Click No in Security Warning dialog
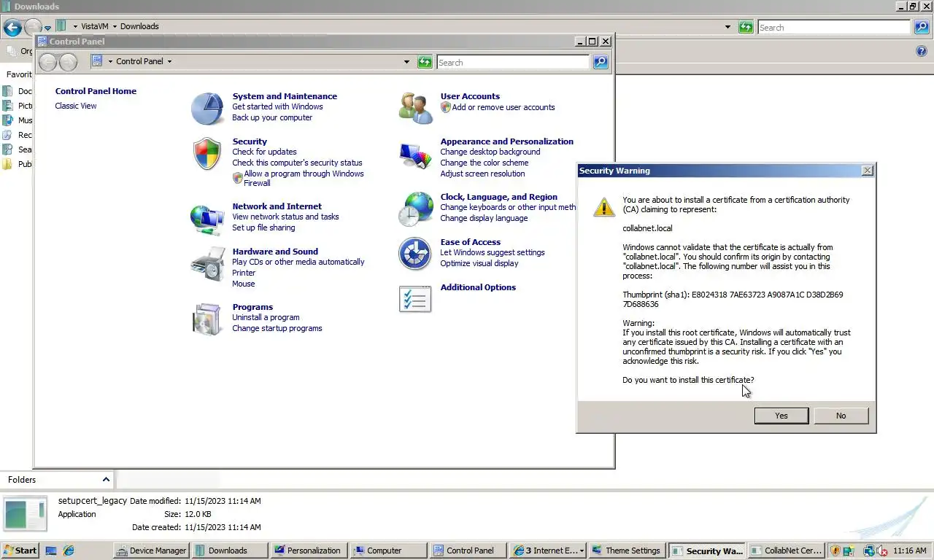 click(841, 416)
